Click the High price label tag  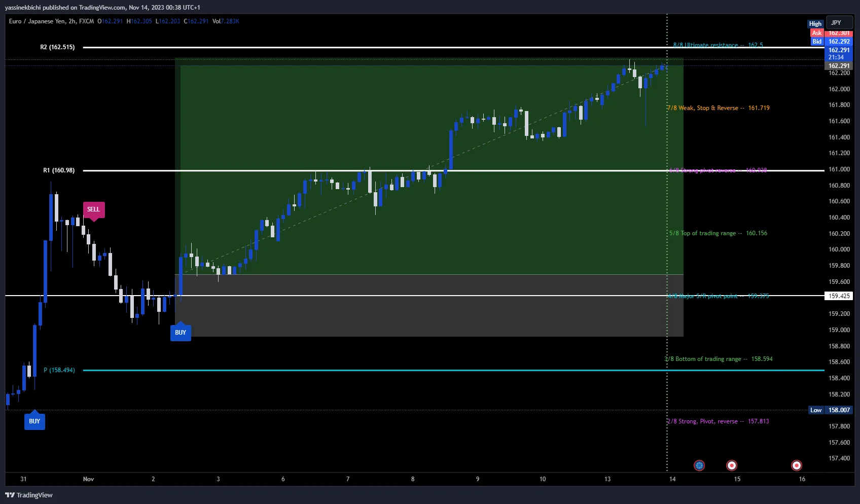(x=815, y=24)
